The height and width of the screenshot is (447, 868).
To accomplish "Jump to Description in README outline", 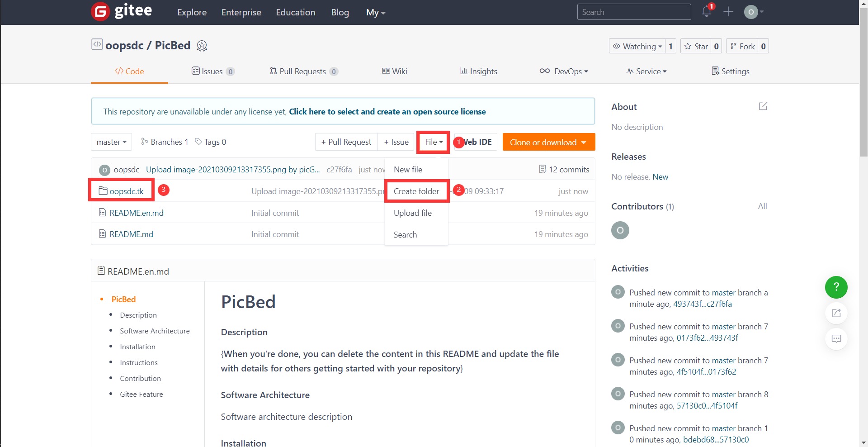I will (x=138, y=315).
